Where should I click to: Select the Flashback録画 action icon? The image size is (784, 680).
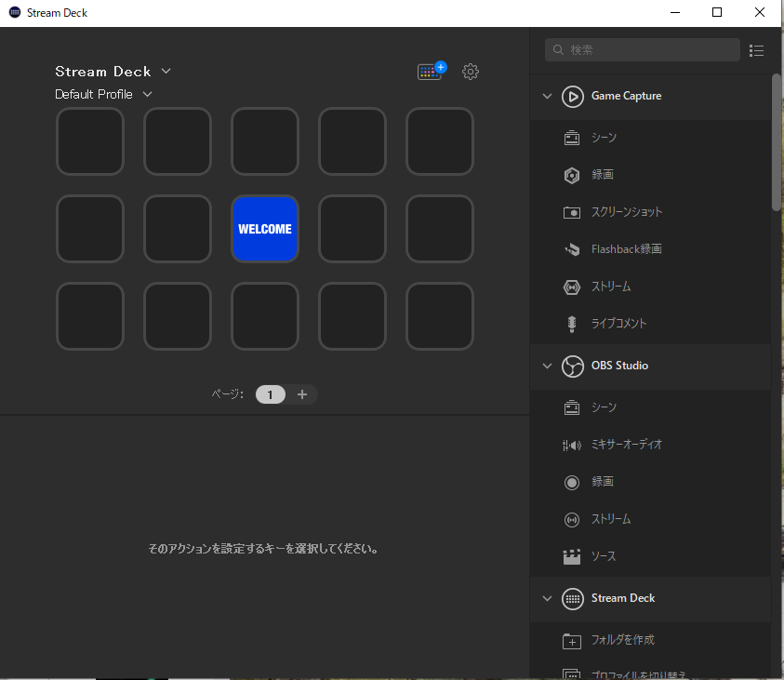click(572, 249)
